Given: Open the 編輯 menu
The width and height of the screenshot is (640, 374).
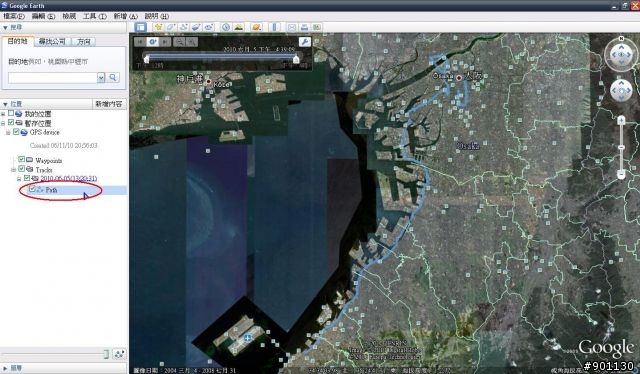Looking at the screenshot, I should (x=43, y=16).
